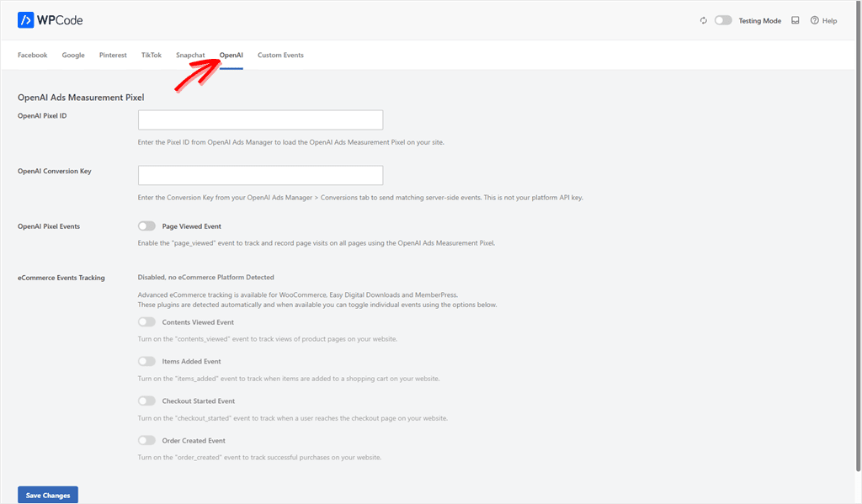The image size is (862, 504).
Task: Switch to the Facebook tab
Action: pos(33,55)
